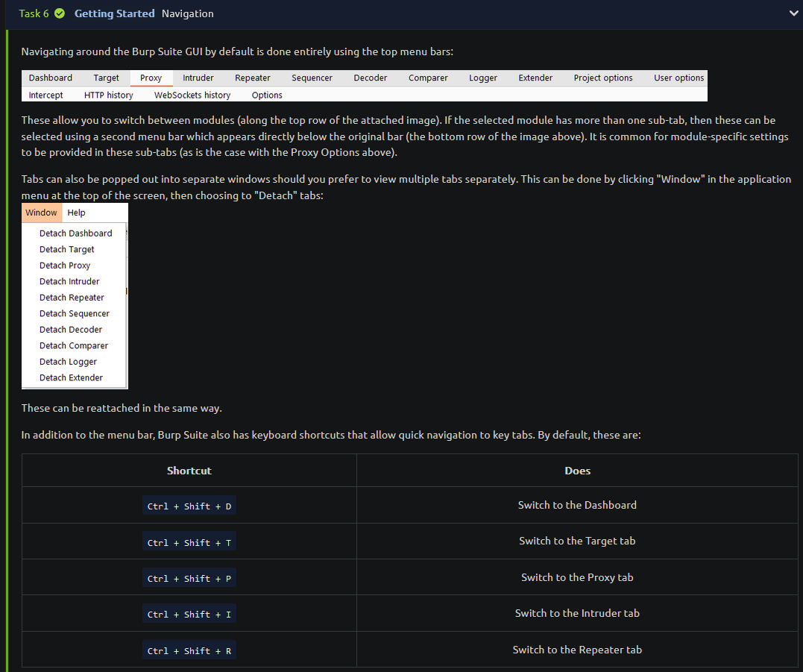Click 'These can be reattached in the same way.'

coord(122,408)
